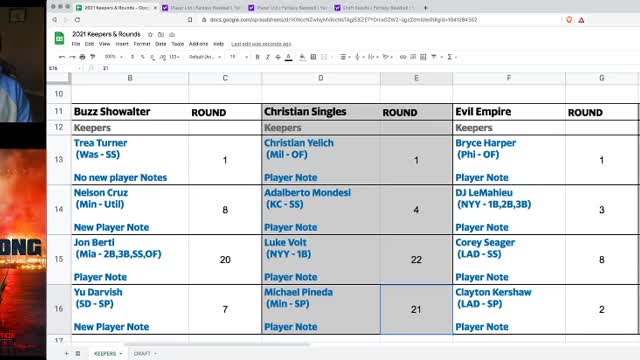Click the redo arrow in the toolbar

tap(72, 57)
